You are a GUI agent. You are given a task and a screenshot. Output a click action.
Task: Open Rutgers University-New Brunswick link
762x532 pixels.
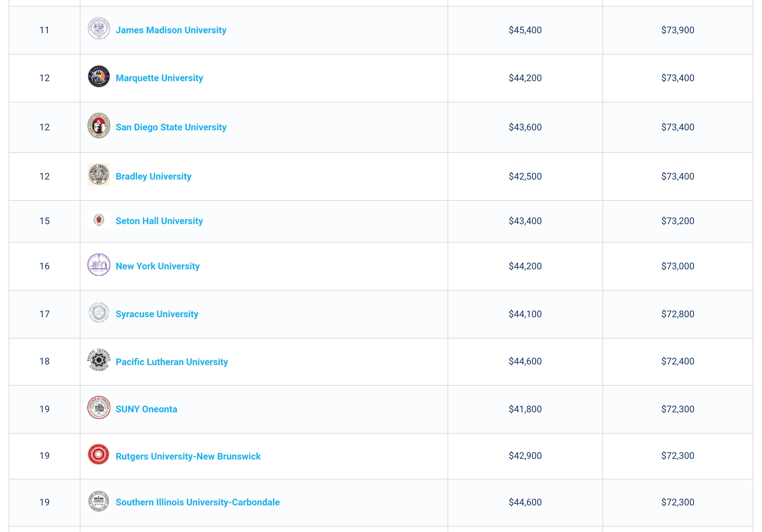[x=188, y=457]
